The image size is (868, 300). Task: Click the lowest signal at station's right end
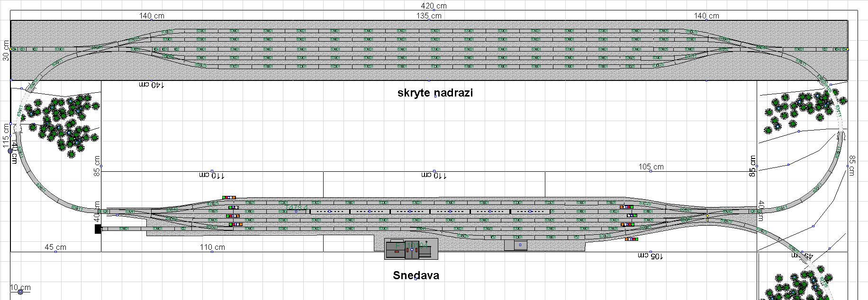pyautogui.click(x=631, y=239)
